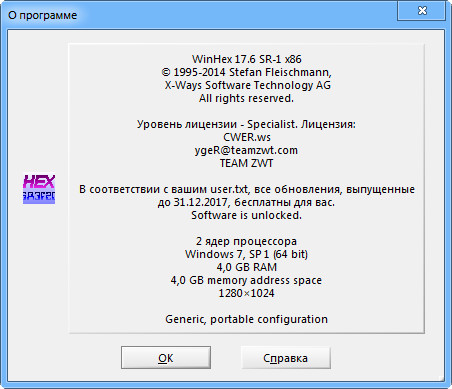Click 4,0 GB memory address space text
Viewport: 452px width, 389px height.
(x=246, y=280)
